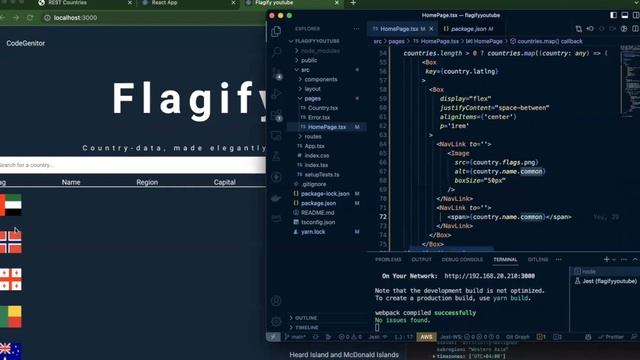Open the Search view in activity bar
This screenshot has width=640, height=360.
click(x=276, y=52)
